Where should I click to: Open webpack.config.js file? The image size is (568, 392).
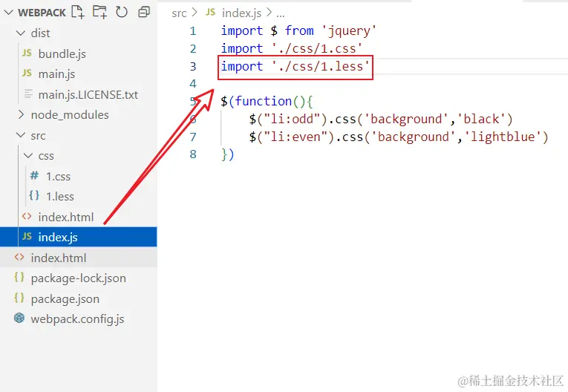click(x=77, y=318)
